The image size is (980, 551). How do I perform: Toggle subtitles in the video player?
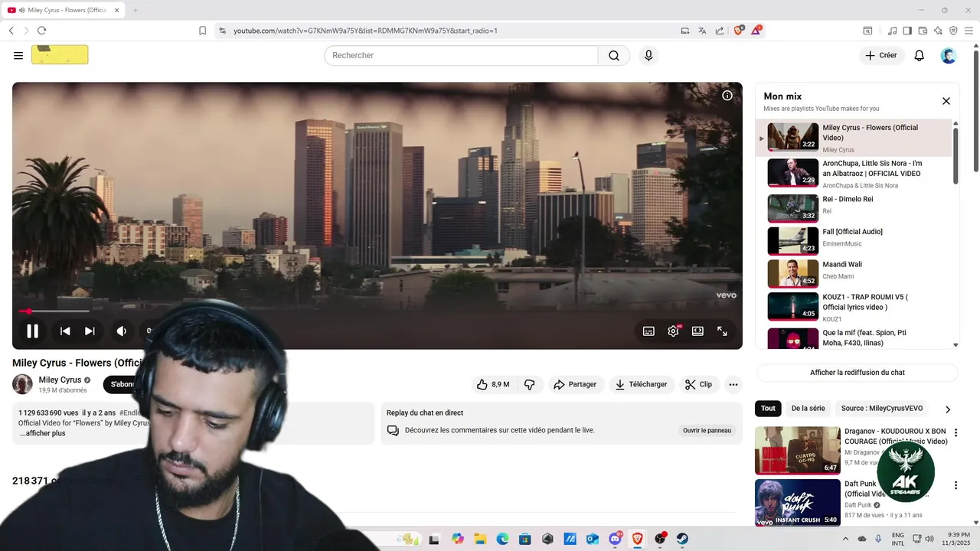648,331
